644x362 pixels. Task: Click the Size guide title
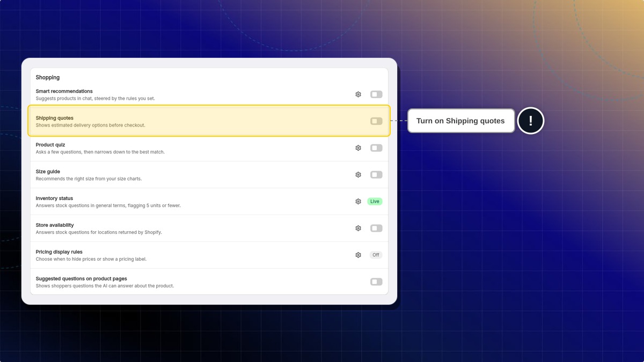[x=48, y=172]
